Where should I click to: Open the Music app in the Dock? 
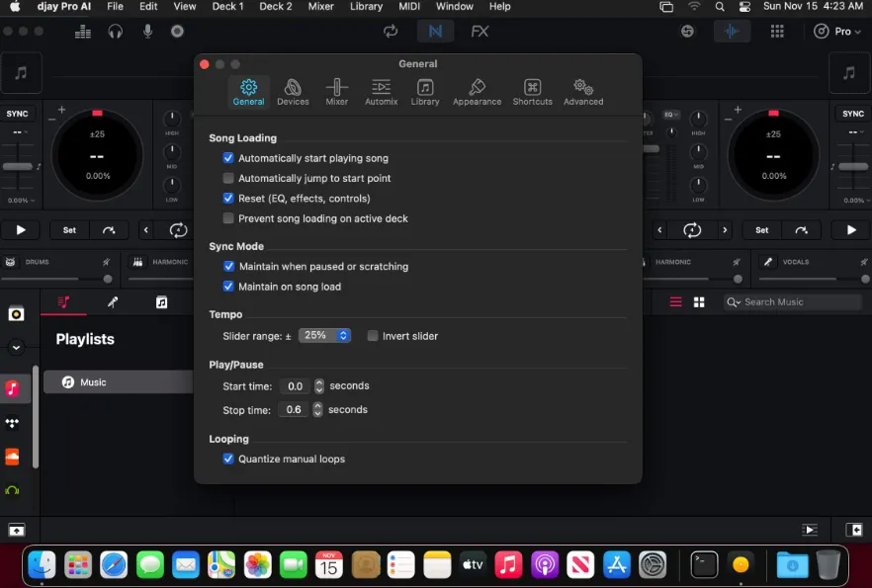coord(508,565)
